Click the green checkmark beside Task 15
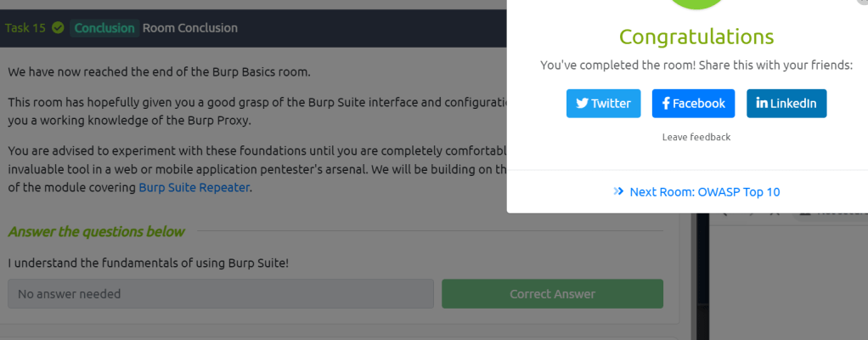The image size is (868, 340). pyautogui.click(x=58, y=28)
